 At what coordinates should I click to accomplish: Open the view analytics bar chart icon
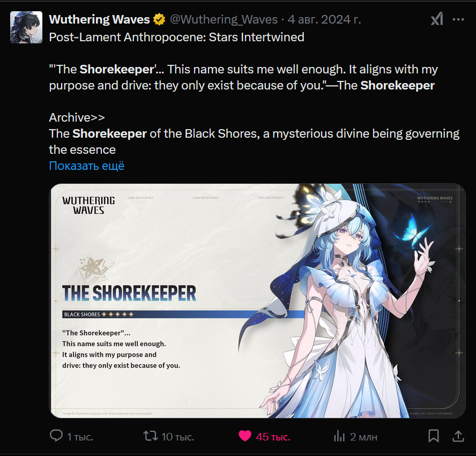tap(339, 436)
